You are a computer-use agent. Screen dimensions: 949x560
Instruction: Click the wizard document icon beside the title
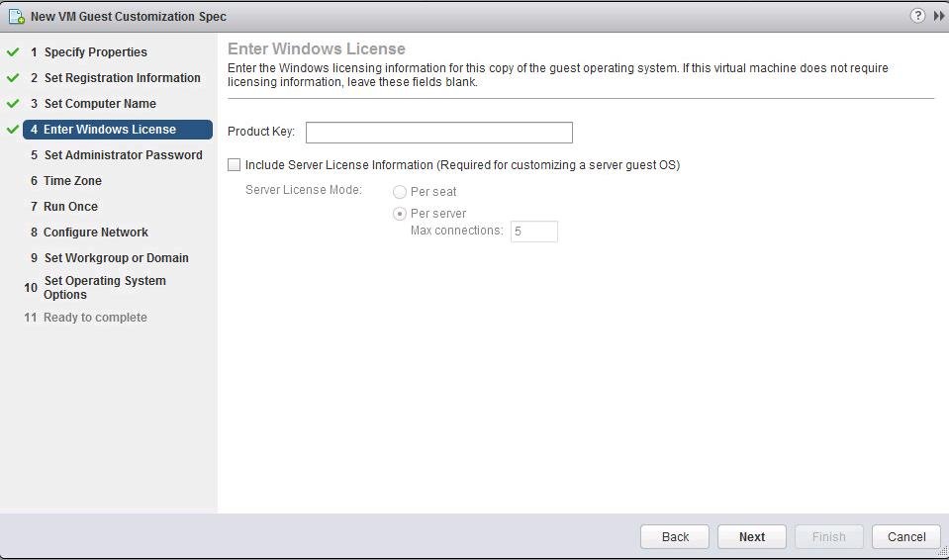pyautogui.click(x=17, y=17)
